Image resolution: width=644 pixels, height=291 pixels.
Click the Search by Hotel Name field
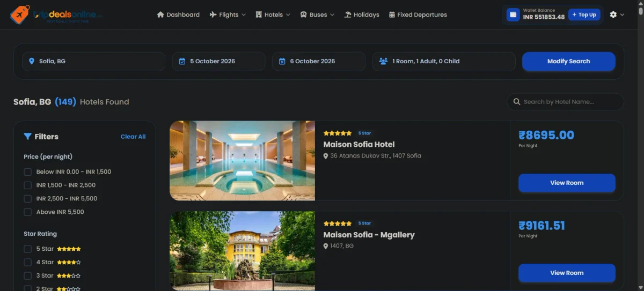pyautogui.click(x=565, y=102)
